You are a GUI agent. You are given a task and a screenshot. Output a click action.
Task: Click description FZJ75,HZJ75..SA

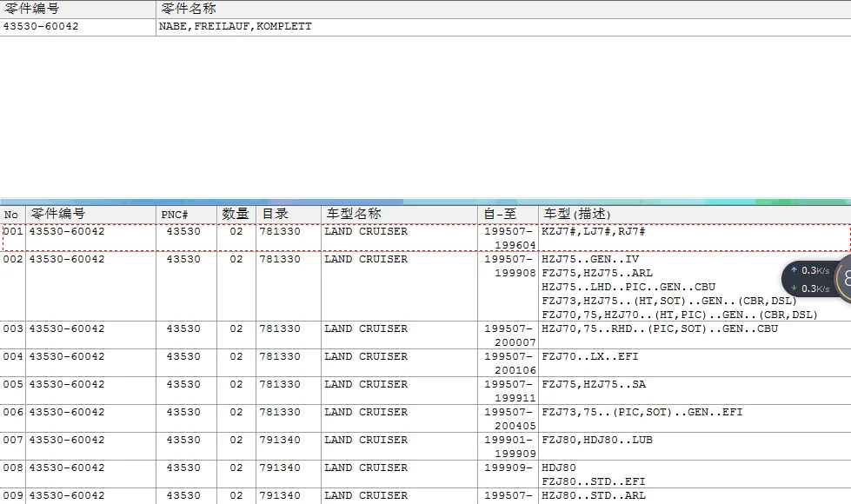594,384
